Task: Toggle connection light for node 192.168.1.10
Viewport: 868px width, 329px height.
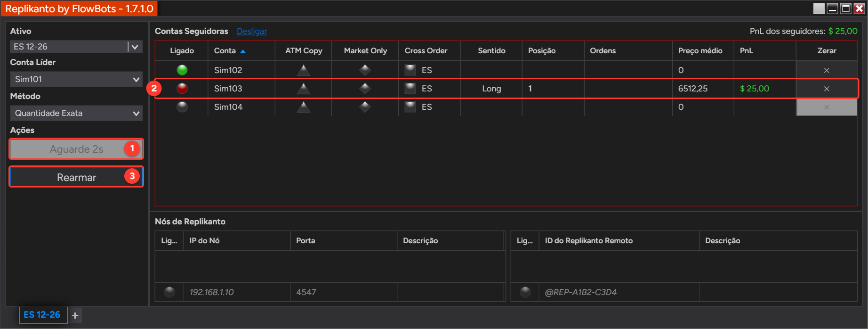Action: [169, 292]
